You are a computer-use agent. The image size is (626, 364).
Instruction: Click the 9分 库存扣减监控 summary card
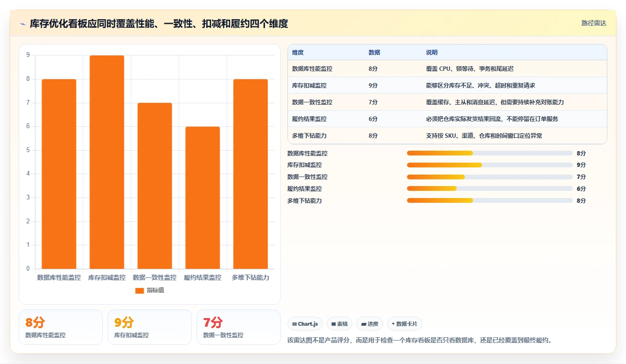(150, 327)
